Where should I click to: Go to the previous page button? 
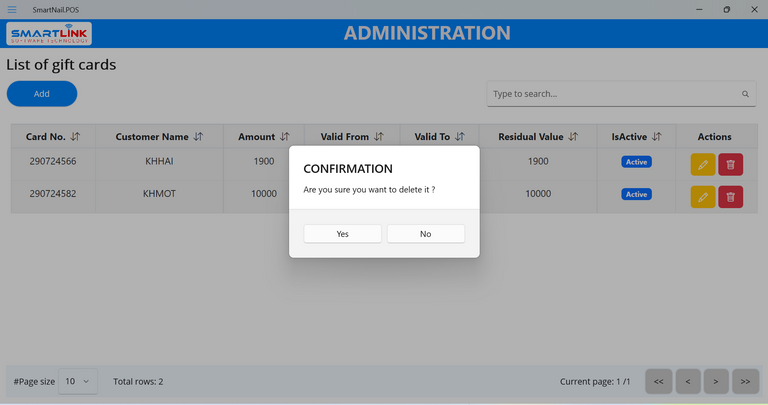(x=687, y=381)
